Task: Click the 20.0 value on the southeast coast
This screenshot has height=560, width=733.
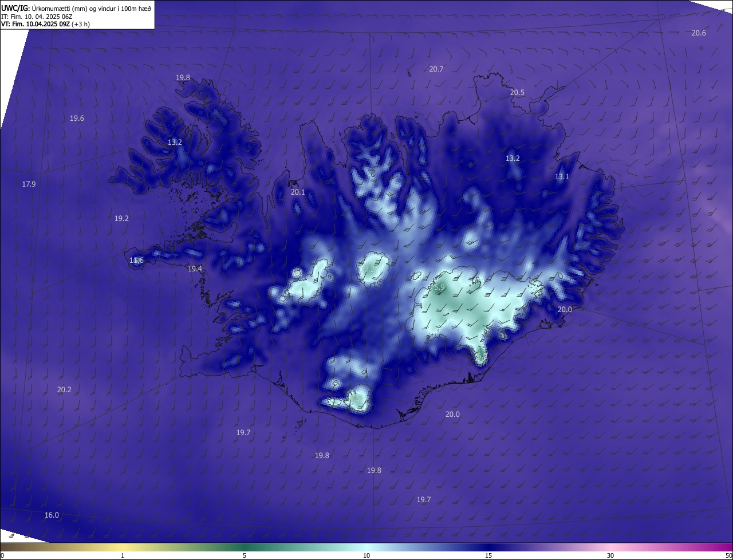Action: point(565,310)
